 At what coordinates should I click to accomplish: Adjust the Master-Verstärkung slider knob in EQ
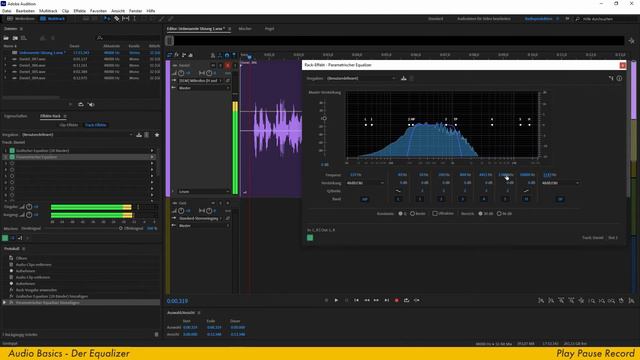(x=324, y=118)
